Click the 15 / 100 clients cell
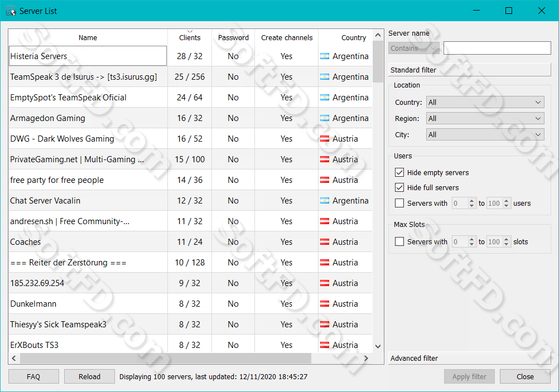This screenshot has height=392, width=559. coord(190,159)
